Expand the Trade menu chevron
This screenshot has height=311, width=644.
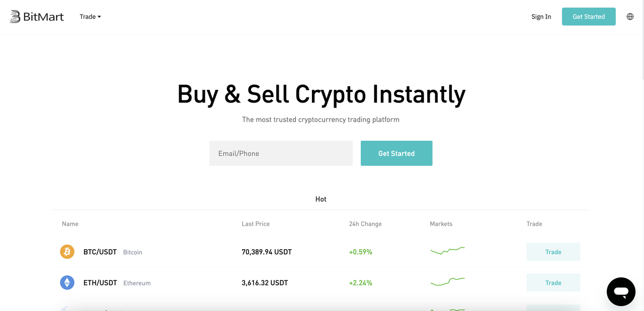100,17
